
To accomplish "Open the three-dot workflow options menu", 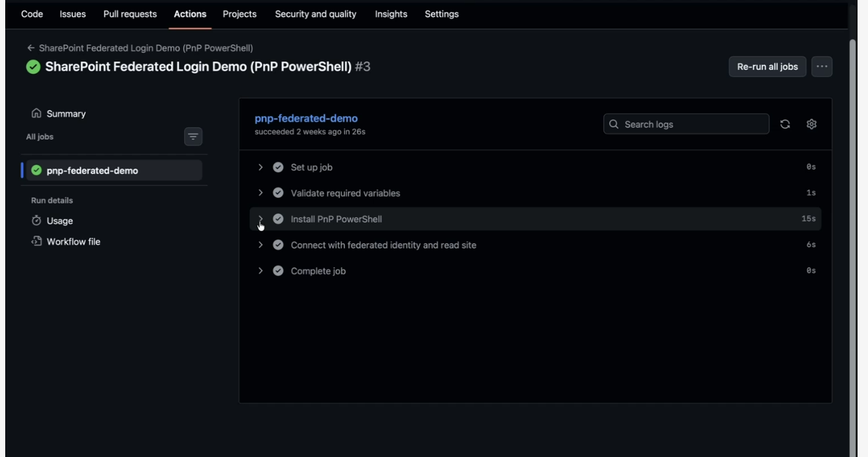I will (x=822, y=67).
